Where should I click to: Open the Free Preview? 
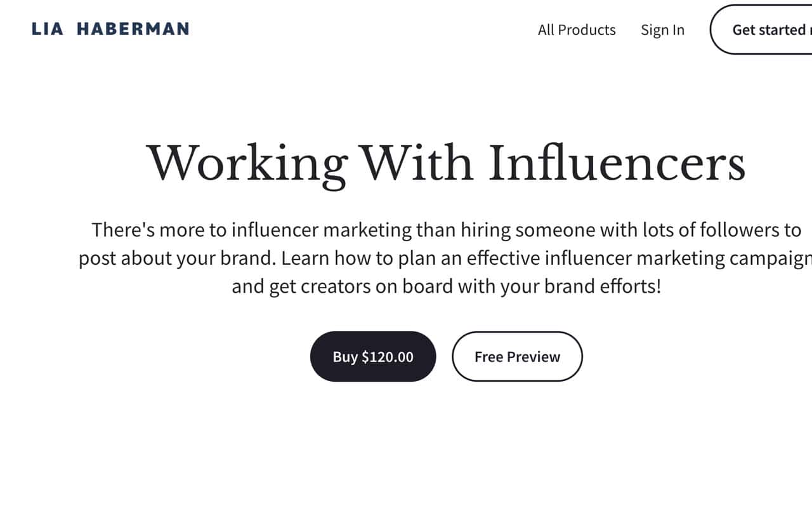click(517, 356)
